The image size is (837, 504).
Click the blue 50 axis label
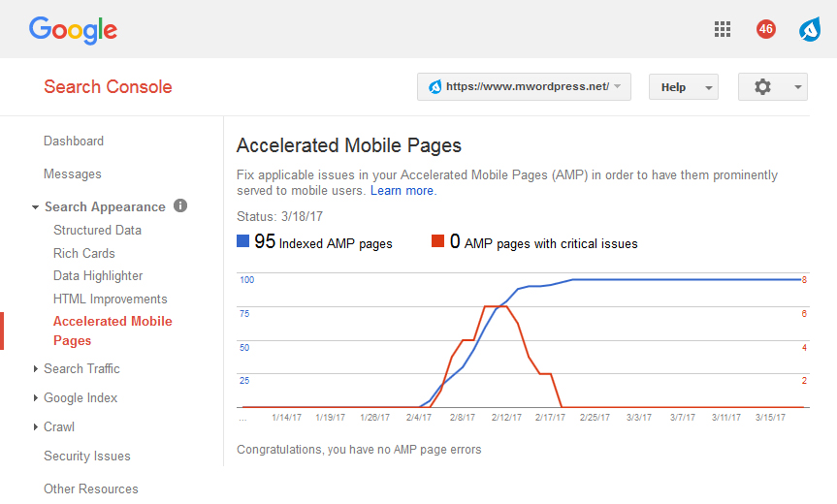244,347
